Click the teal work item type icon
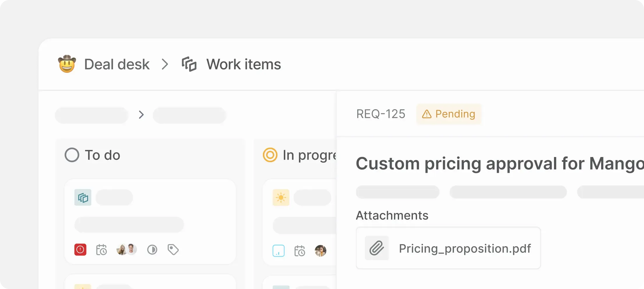This screenshot has width=644, height=289. [83, 198]
